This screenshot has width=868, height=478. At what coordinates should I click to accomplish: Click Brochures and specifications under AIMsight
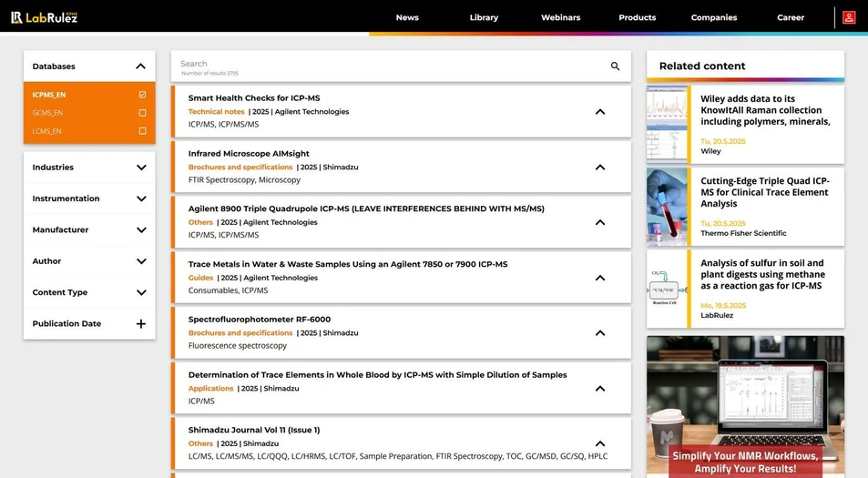point(240,168)
